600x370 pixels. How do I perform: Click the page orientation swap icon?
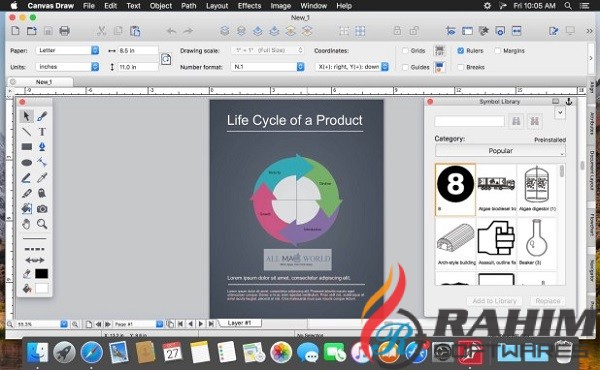click(x=166, y=59)
